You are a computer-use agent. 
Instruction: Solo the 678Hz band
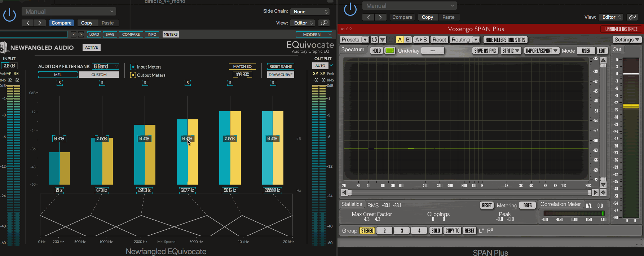coord(102,83)
